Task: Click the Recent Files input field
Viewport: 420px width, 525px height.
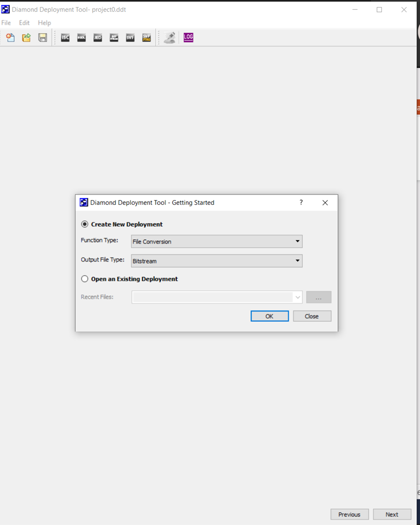Action: [x=212, y=297]
